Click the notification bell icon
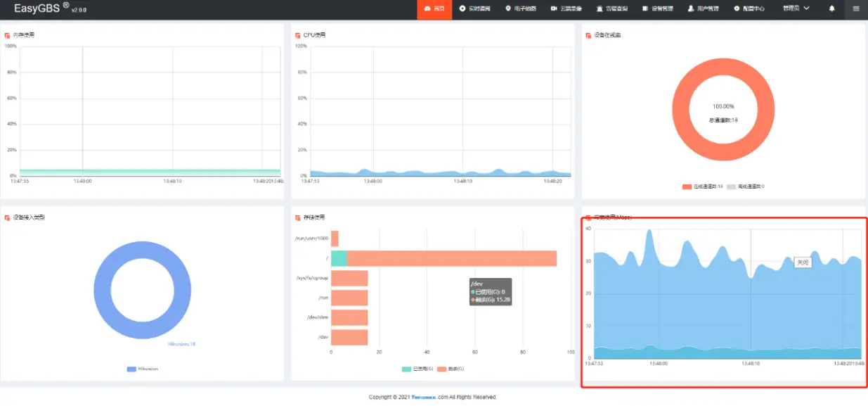 pyautogui.click(x=832, y=9)
